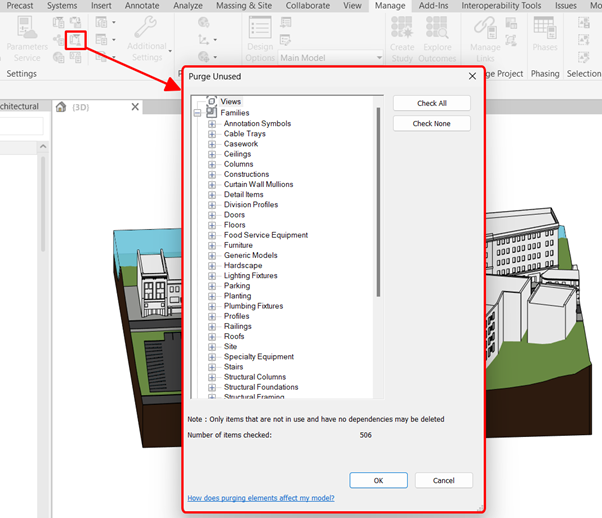602x518 pixels.
Task: Open the Interoperability Tools tab
Action: coord(501,6)
